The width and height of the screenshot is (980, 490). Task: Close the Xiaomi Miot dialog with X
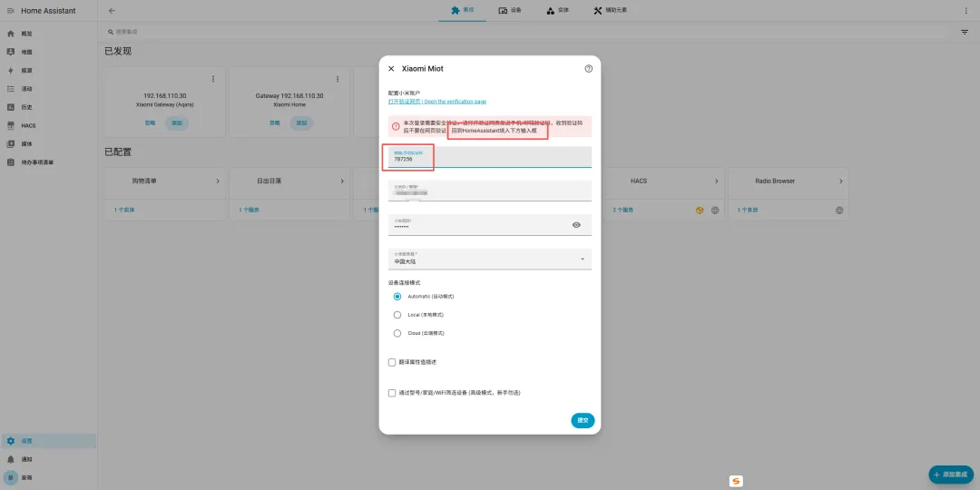tap(391, 69)
